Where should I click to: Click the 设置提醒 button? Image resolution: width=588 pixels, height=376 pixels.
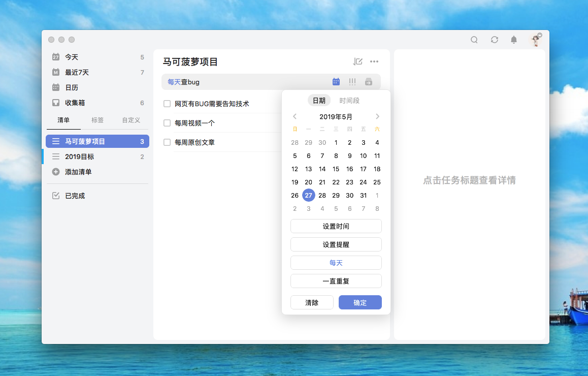tap(336, 245)
